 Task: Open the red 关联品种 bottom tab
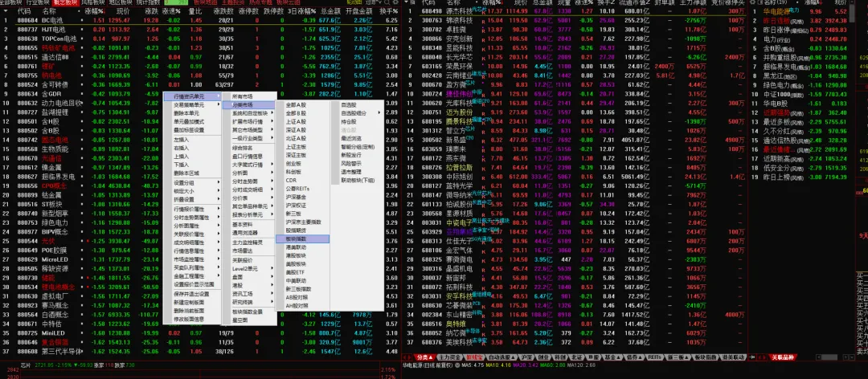782,357
